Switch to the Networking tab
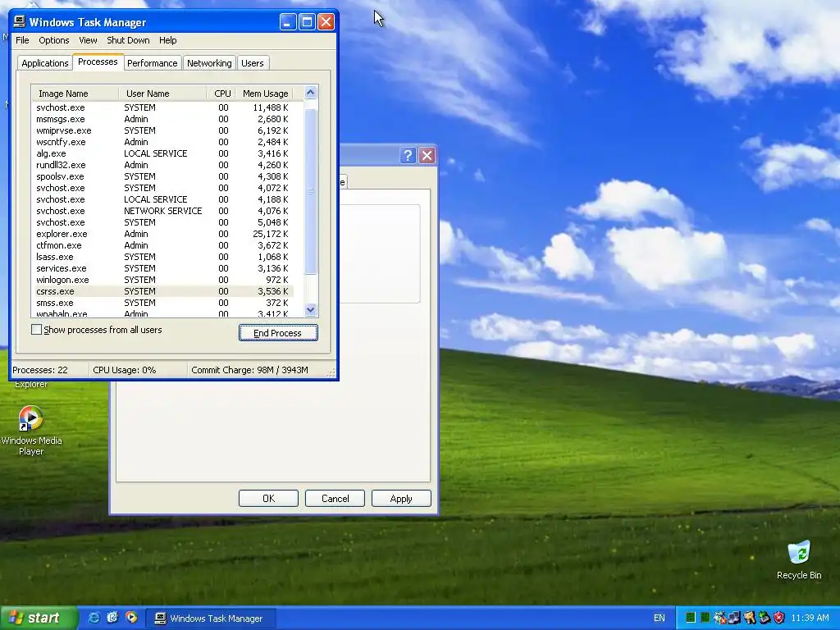 click(209, 63)
